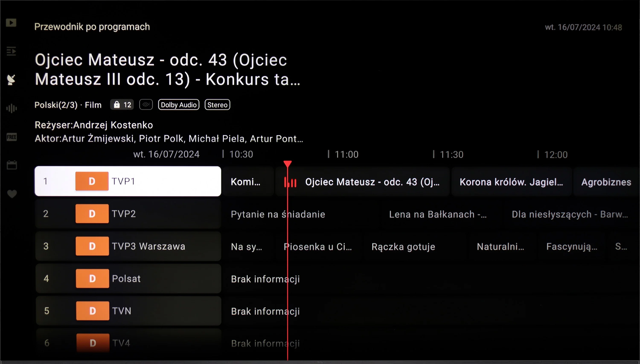
Task: Click the audio description eye badge
Action: tap(146, 105)
